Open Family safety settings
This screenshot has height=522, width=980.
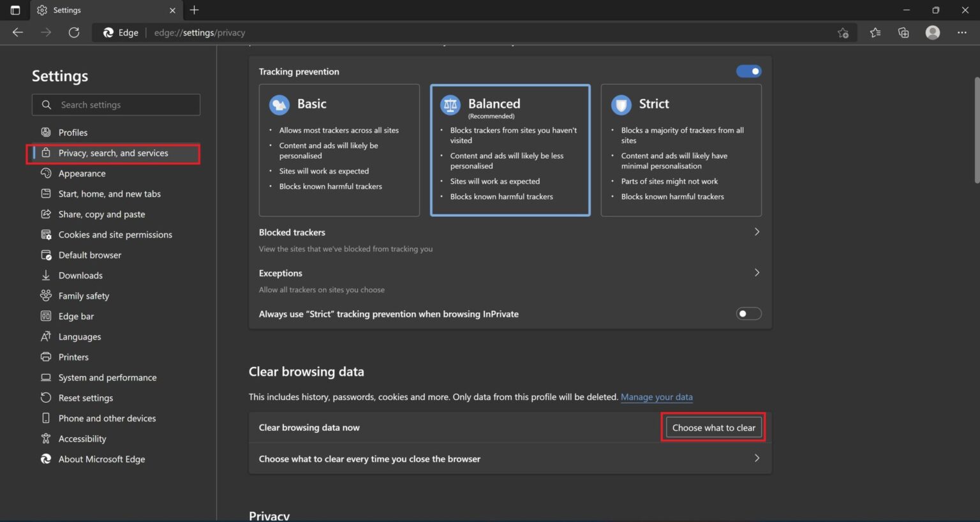pos(83,295)
